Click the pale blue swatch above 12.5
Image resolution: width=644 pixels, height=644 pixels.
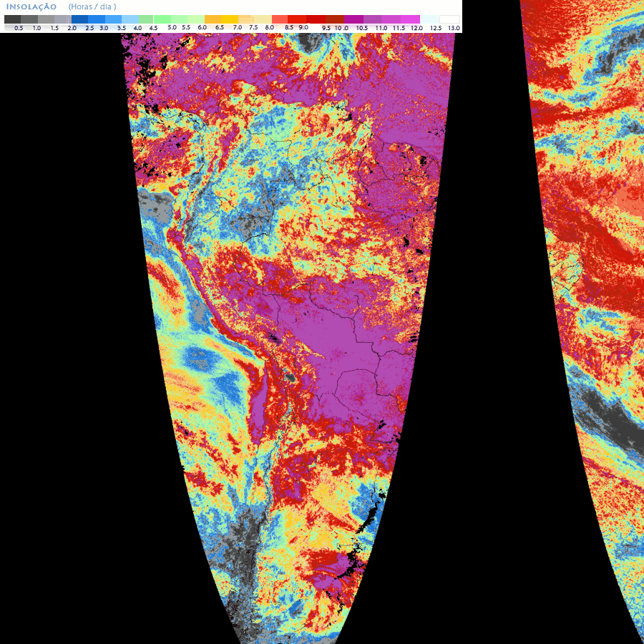pos(429,19)
